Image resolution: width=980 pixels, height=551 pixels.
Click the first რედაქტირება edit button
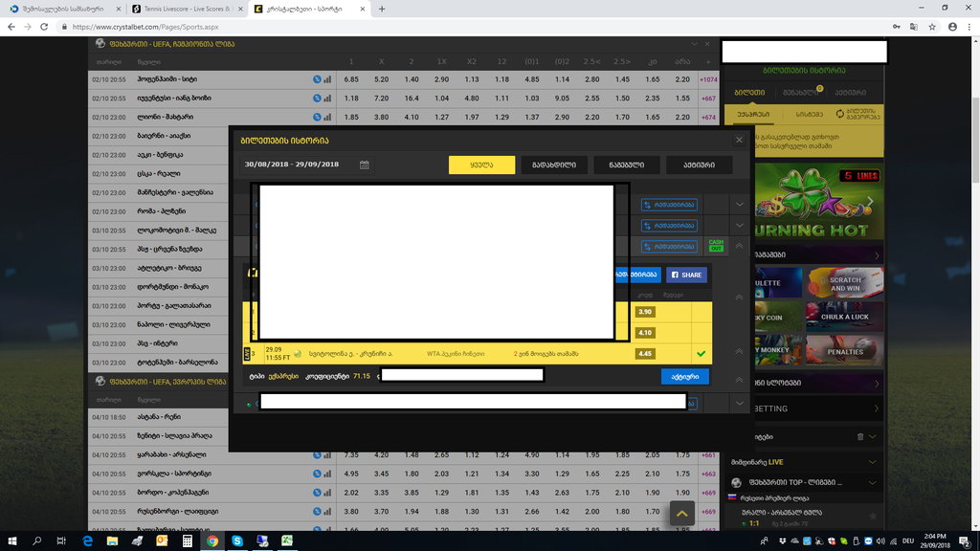(669, 205)
